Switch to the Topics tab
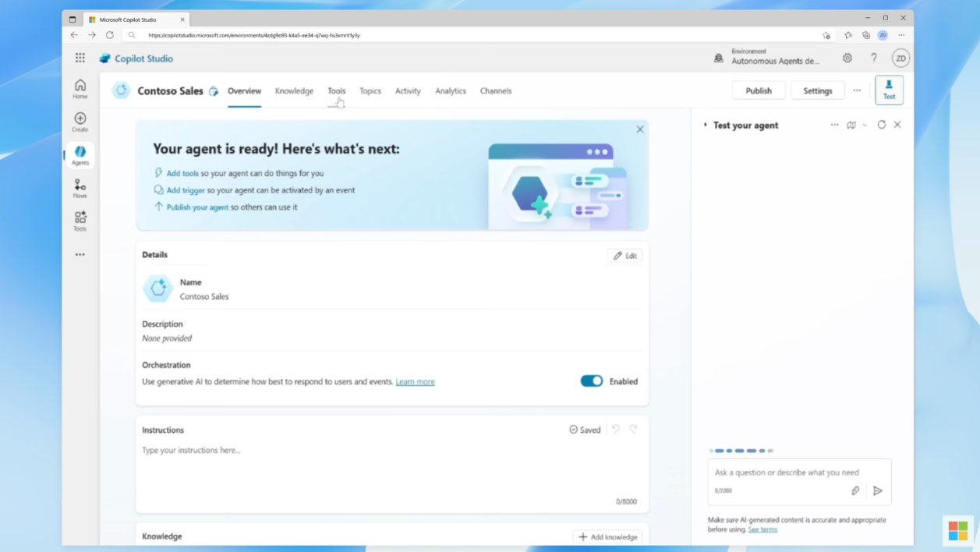 (370, 91)
